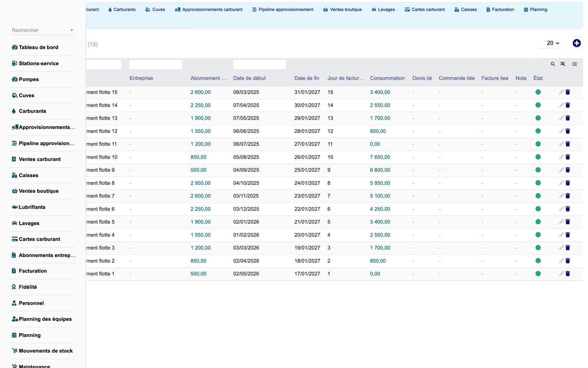Go to Ventes boutique in the sidebar
The width and height of the screenshot is (588, 368).
39,191
